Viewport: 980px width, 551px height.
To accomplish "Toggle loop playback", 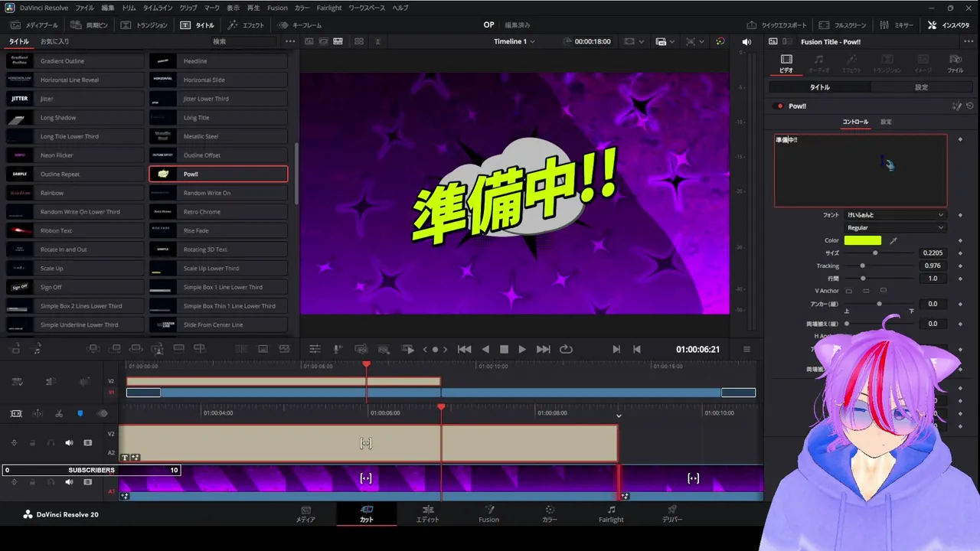I will coord(566,349).
